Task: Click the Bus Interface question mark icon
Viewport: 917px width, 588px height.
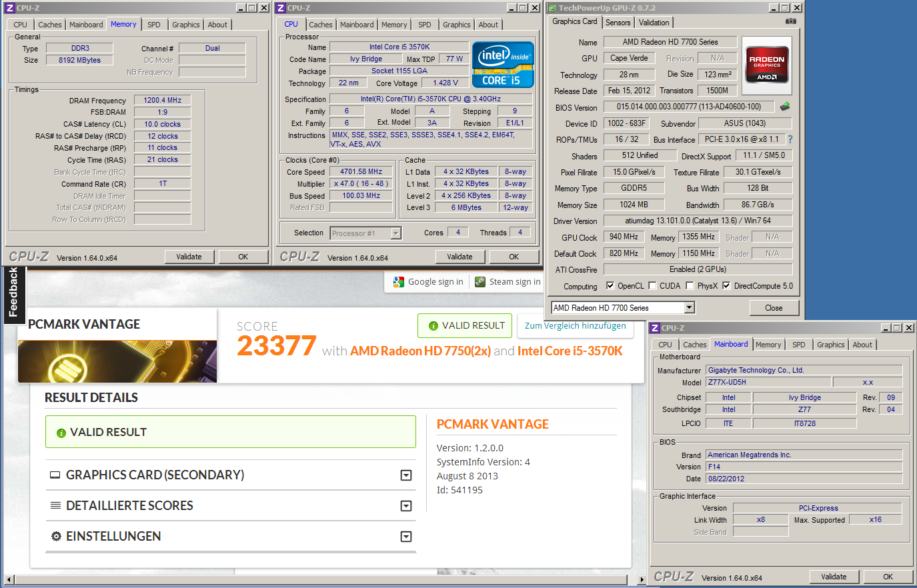Action: (790, 139)
